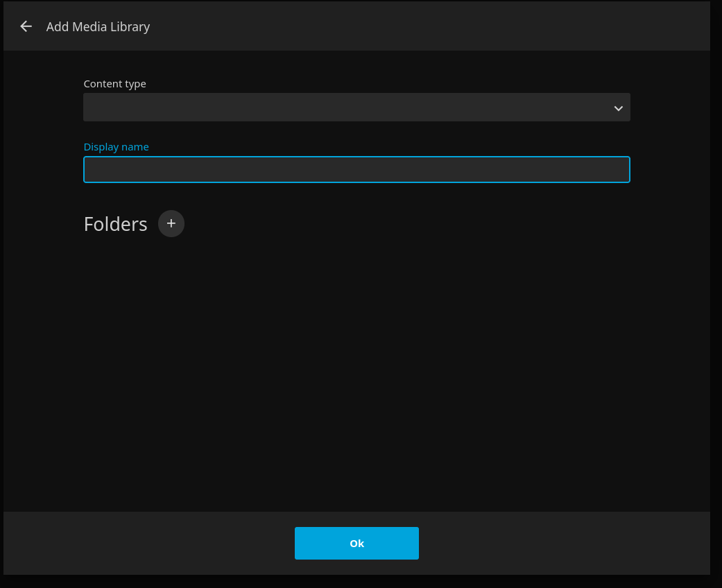This screenshot has height=588, width=722.
Task: Add a folder with the plus button
Action: tap(171, 224)
